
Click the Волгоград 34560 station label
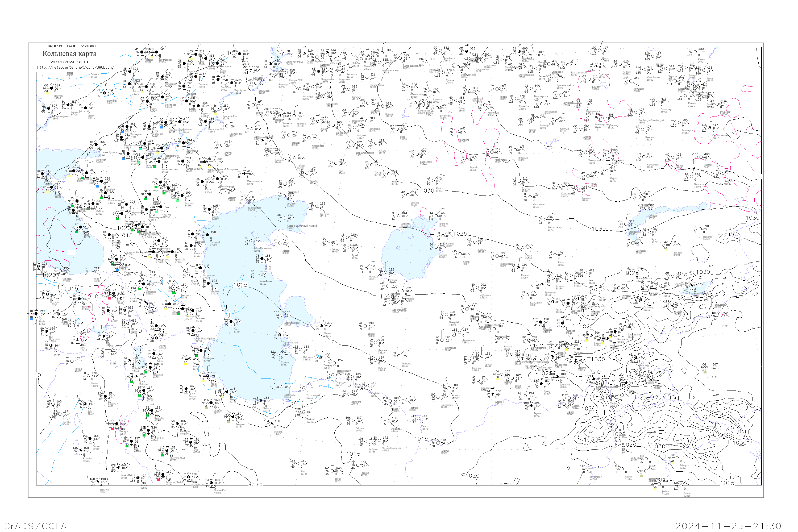click(192, 152)
